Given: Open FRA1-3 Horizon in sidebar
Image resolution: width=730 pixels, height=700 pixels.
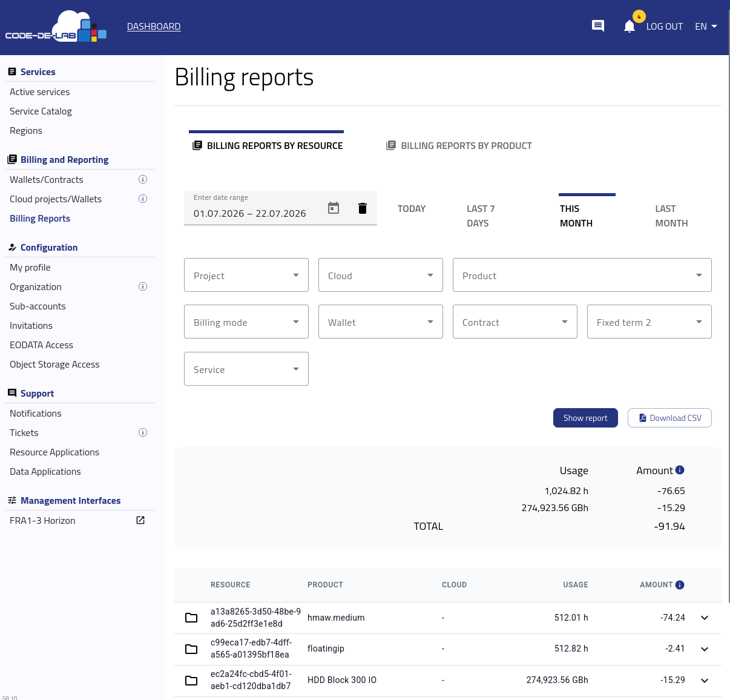Looking at the screenshot, I should [42, 520].
